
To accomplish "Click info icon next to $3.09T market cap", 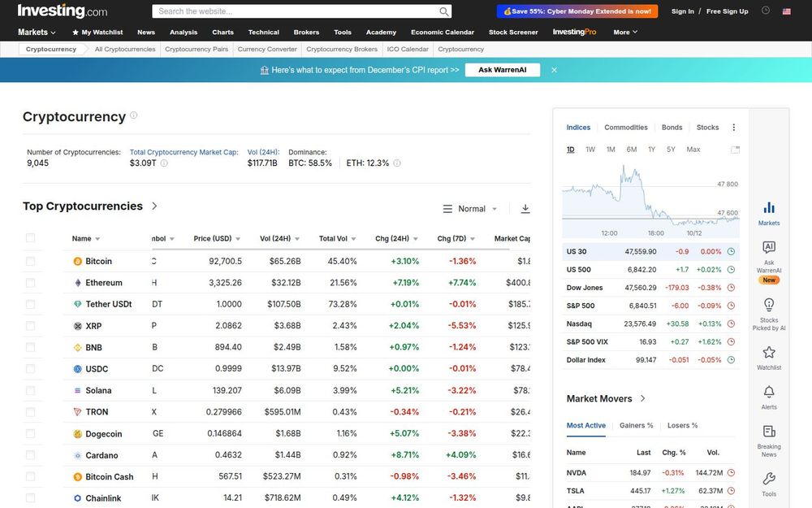I will click(164, 163).
